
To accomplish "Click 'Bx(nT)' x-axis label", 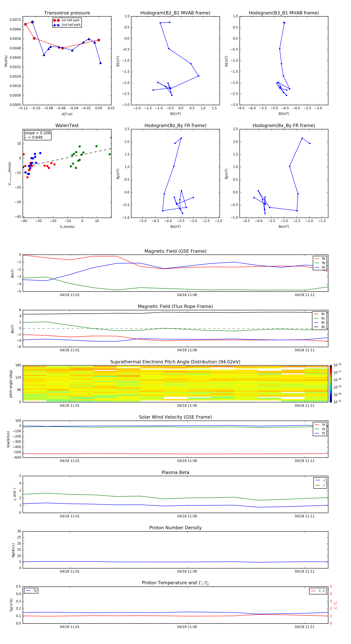I will pos(284,227).
